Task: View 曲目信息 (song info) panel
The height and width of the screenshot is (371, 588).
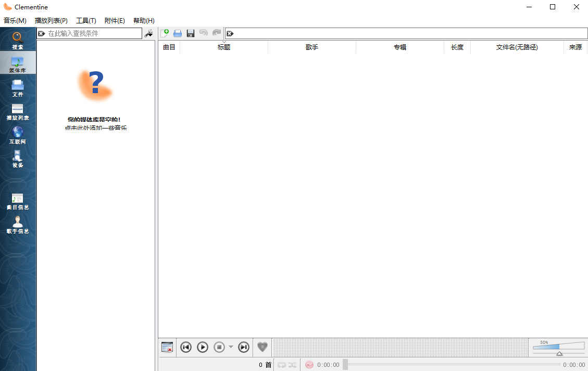Action: click(18, 200)
